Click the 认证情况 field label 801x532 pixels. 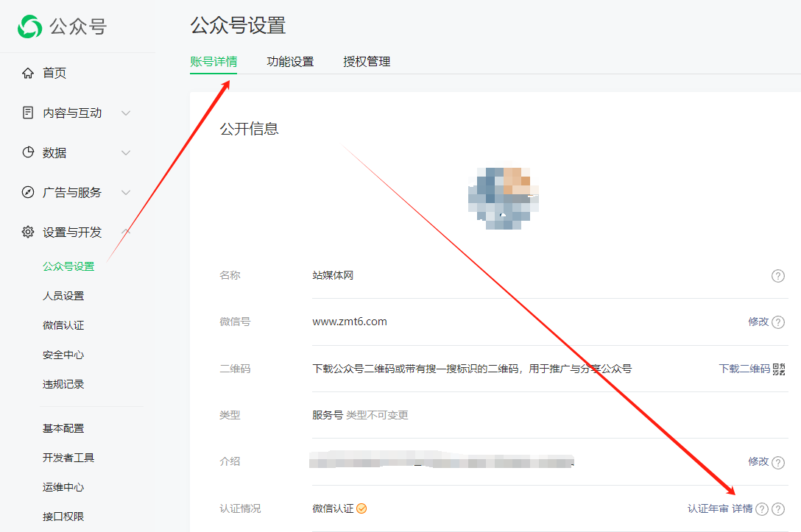[x=240, y=508]
